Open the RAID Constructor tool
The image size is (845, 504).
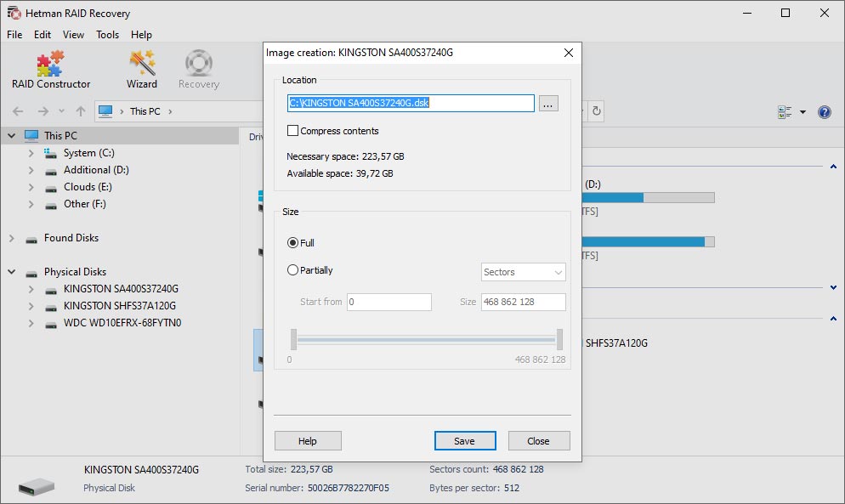[51, 70]
